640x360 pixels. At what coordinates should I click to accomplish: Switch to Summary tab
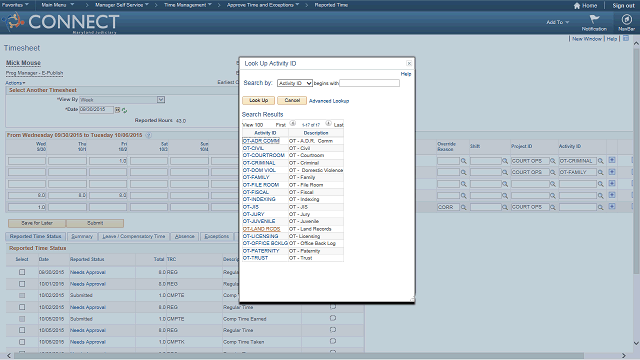click(82, 236)
